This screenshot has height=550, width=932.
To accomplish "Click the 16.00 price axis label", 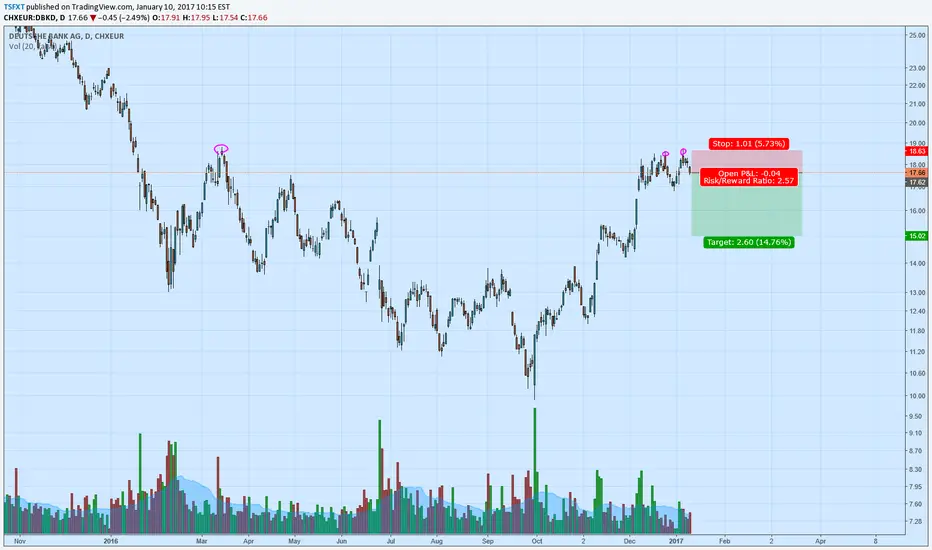I will 917,210.
